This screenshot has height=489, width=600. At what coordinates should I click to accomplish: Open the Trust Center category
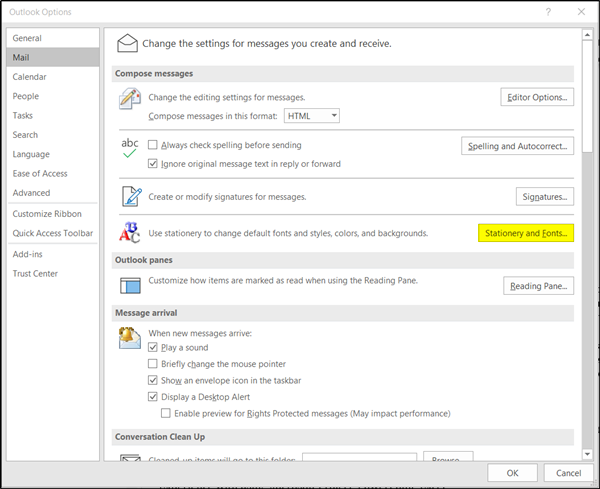click(53, 274)
